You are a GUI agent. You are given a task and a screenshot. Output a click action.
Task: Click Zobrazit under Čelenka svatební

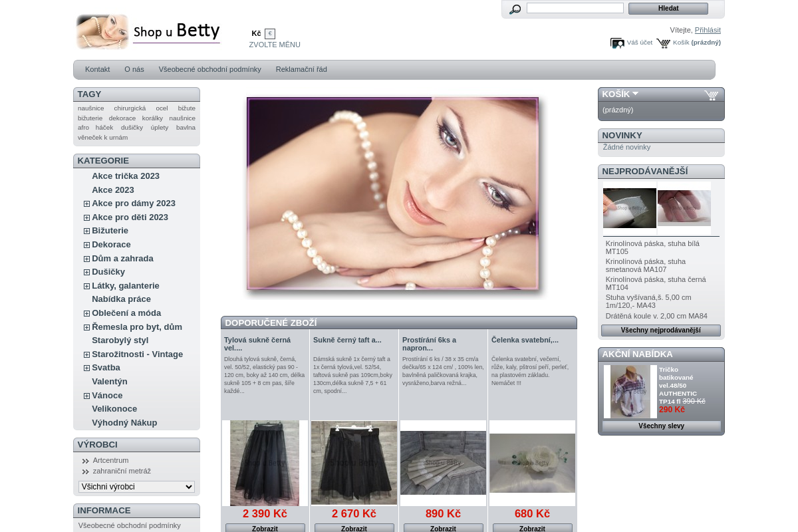pos(532,528)
